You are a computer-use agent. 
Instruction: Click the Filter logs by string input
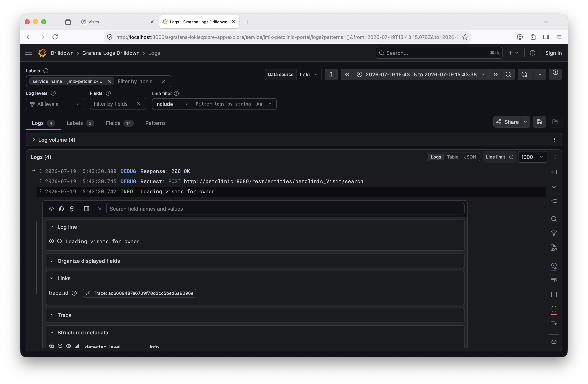[223, 104]
